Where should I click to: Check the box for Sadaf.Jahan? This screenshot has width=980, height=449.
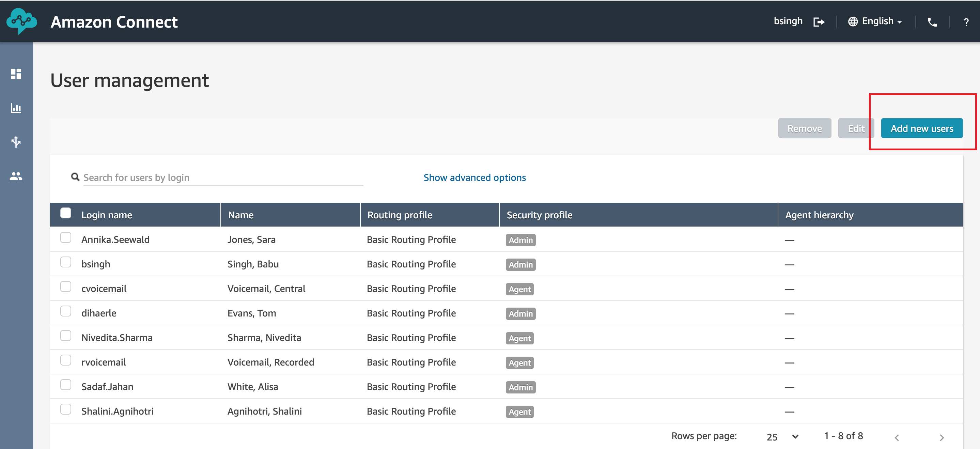[x=66, y=385]
